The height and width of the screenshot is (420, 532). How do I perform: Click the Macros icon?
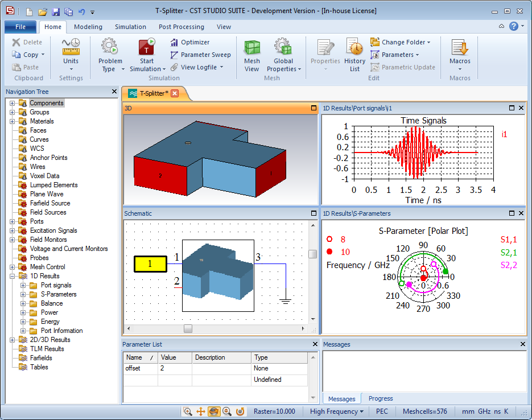point(460,47)
